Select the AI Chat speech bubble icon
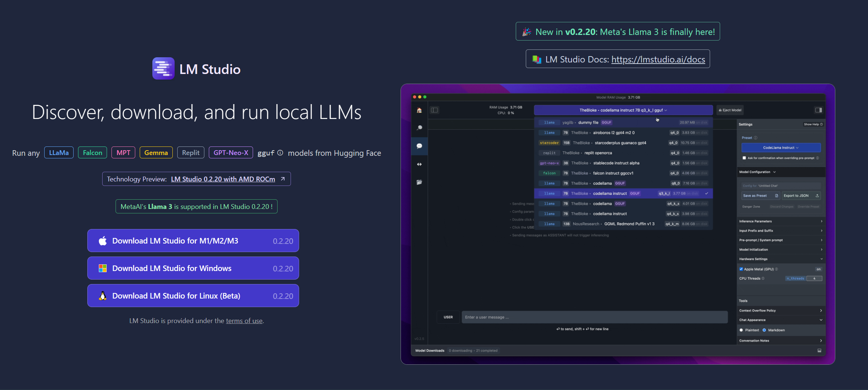The image size is (868, 390). click(x=419, y=146)
